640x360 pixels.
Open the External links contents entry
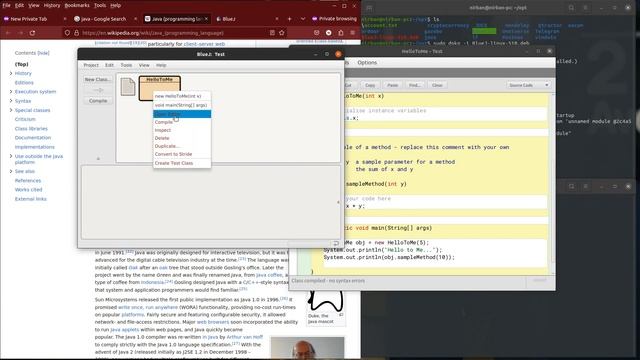tap(31, 199)
